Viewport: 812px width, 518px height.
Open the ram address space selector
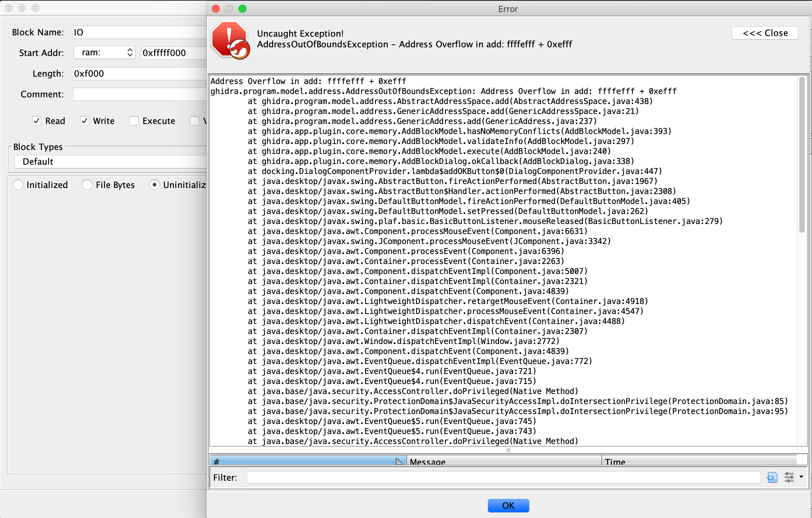(104, 52)
